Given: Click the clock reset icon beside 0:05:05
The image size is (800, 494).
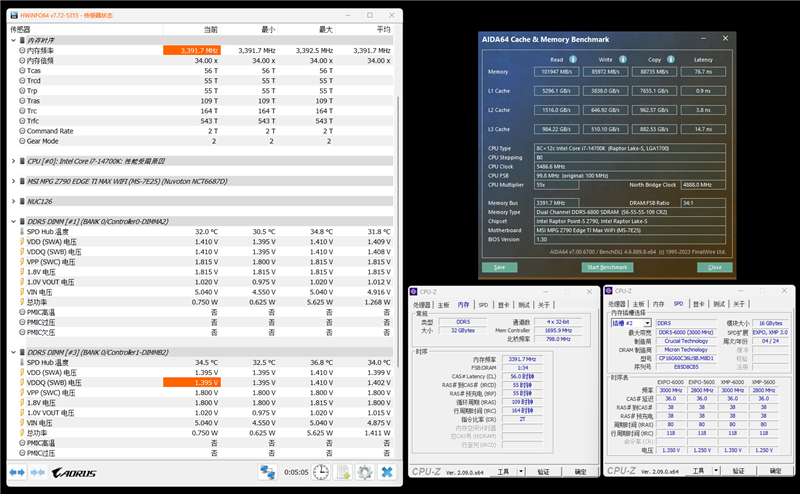Looking at the screenshot, I should (321, 472).
